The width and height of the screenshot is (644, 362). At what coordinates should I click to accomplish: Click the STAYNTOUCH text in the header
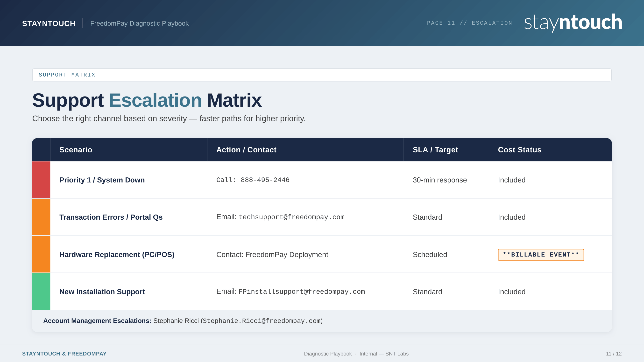[49, 23]
